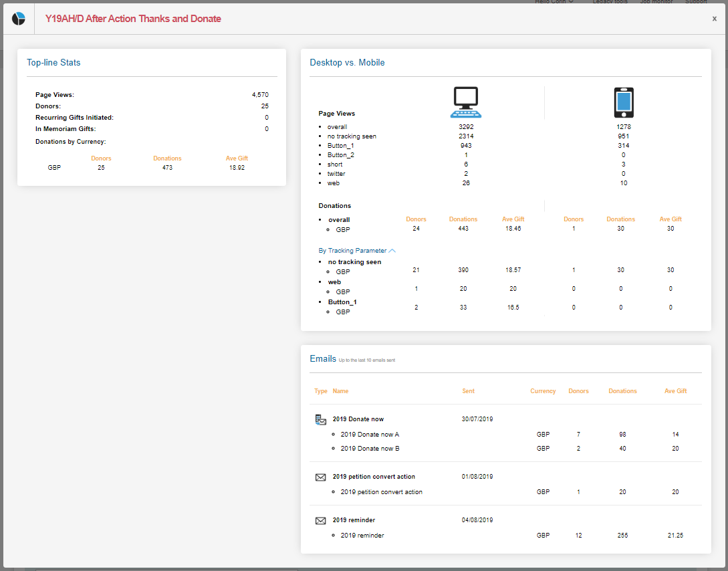728x571 pixels.
Task: Click the Button_2 page views count
Action: pos(465,154)
